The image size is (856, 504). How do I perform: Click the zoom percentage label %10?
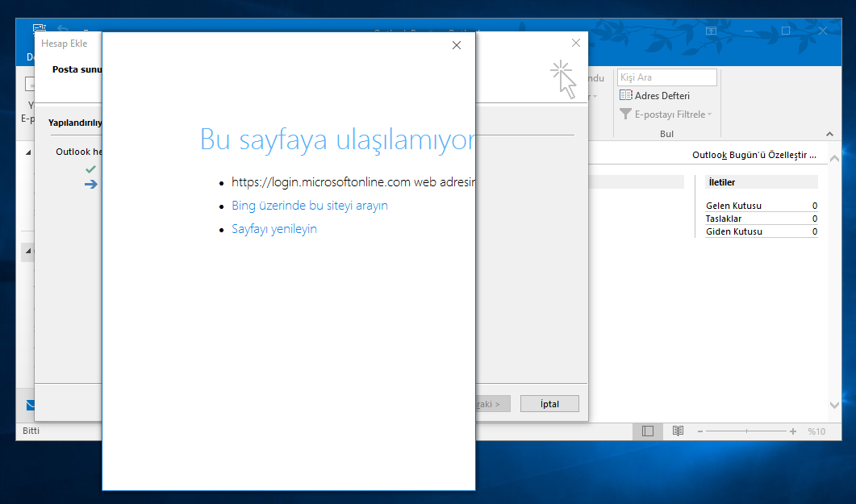816,431
